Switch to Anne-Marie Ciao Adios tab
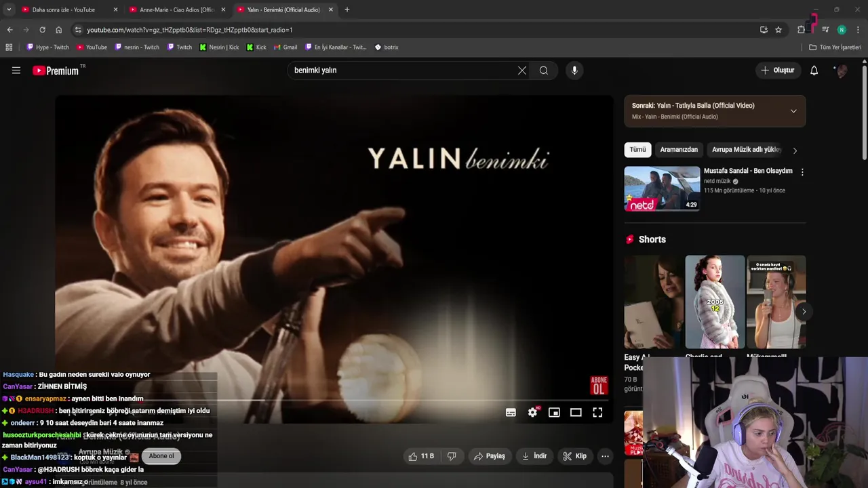Screen dimensions: 868x488 176,9
